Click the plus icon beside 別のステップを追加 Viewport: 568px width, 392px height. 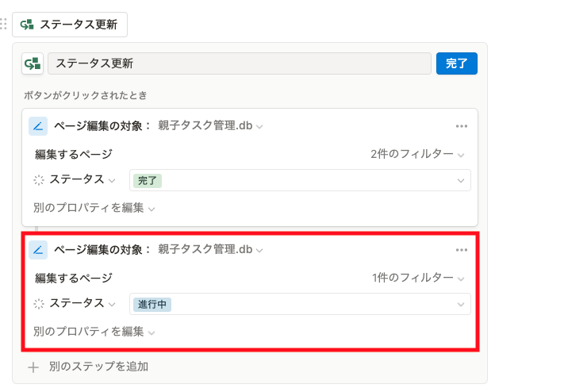pos(33,367)
